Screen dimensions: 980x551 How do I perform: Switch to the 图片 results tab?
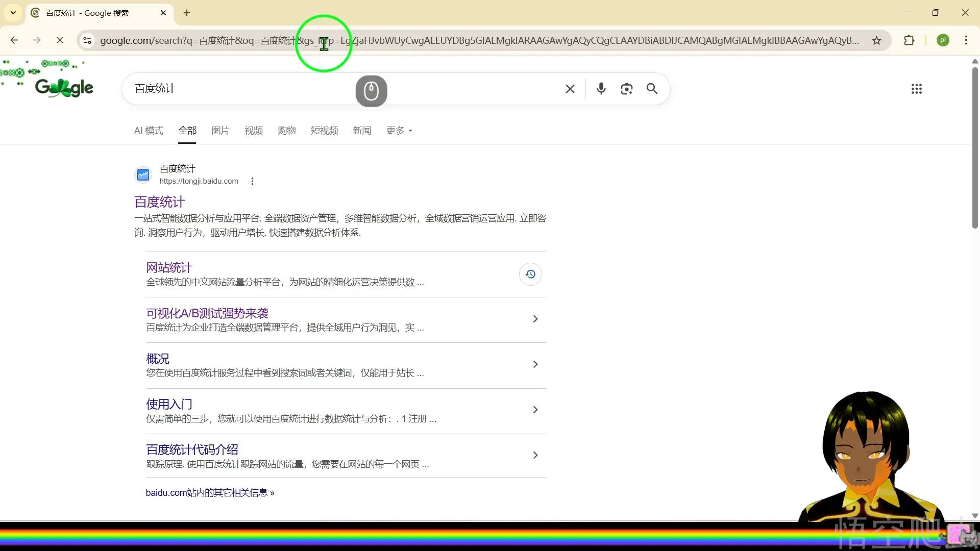220,131
